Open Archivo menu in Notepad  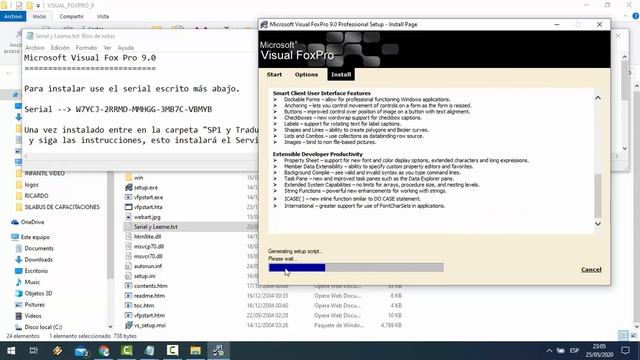[35, 48]
